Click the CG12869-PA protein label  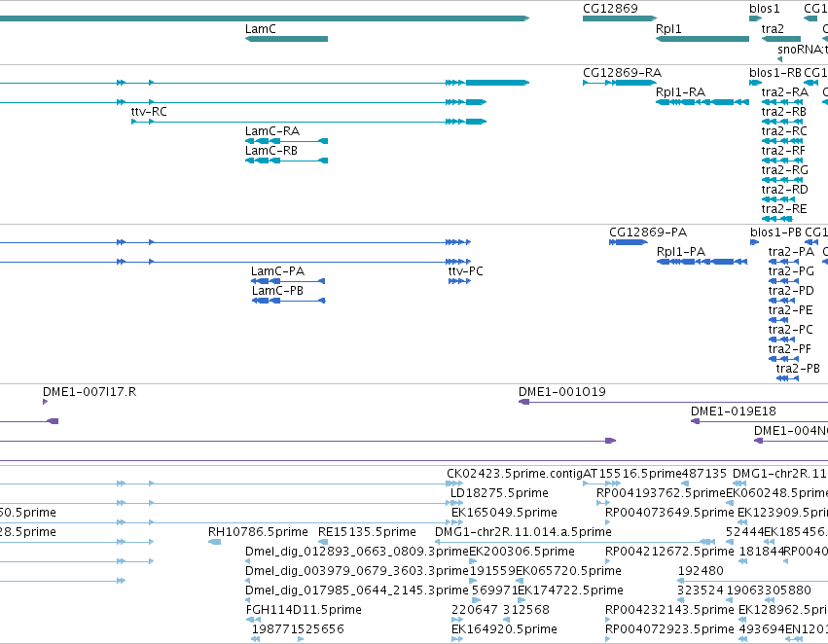[648, 233]
